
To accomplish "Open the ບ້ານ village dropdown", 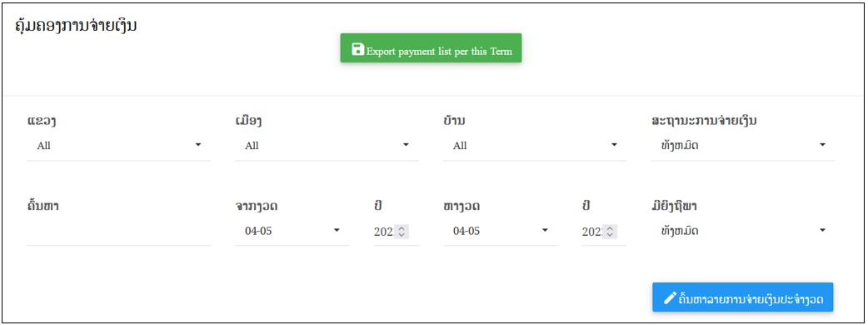I will coord(535,146).
